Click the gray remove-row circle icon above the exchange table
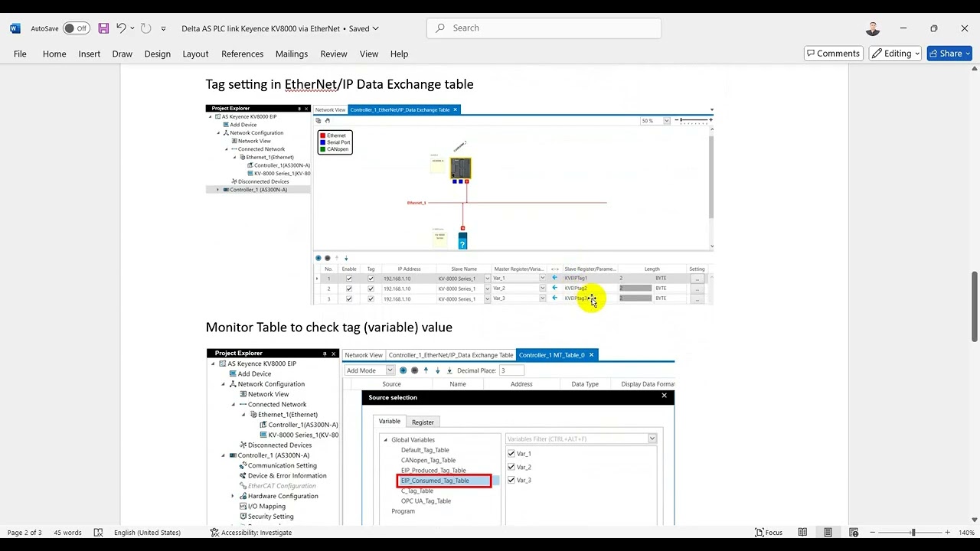980x551 pixels. tap(328, 258)
